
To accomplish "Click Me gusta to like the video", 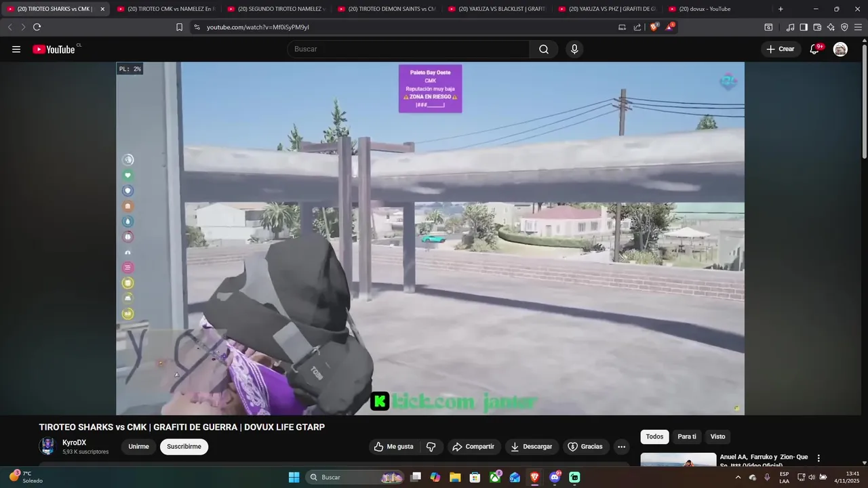I will [x=394, y=447].
